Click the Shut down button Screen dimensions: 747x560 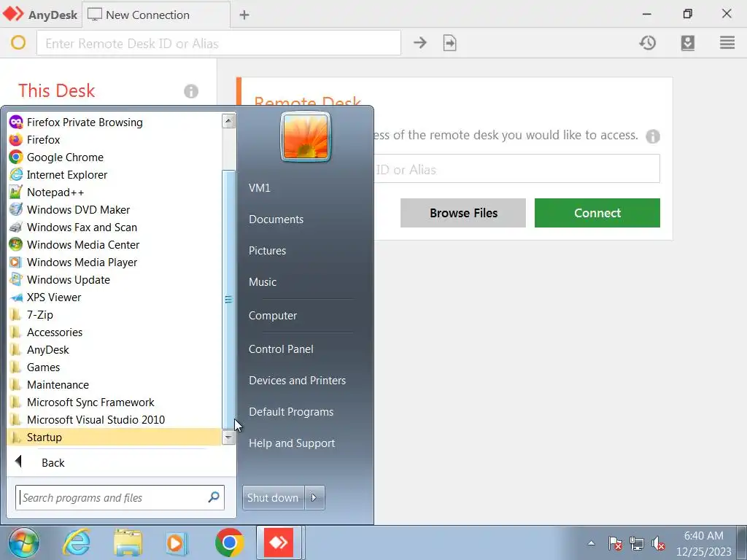[273, 497]
